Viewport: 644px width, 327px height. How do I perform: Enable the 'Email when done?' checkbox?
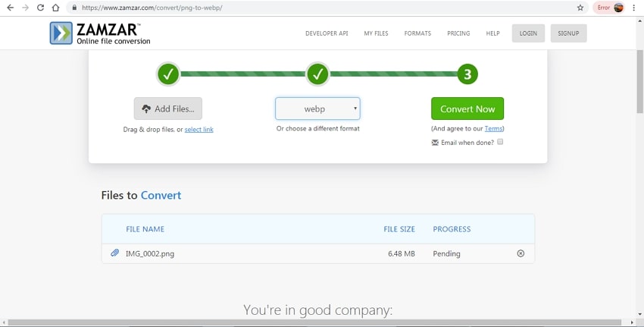pos(500,142)
